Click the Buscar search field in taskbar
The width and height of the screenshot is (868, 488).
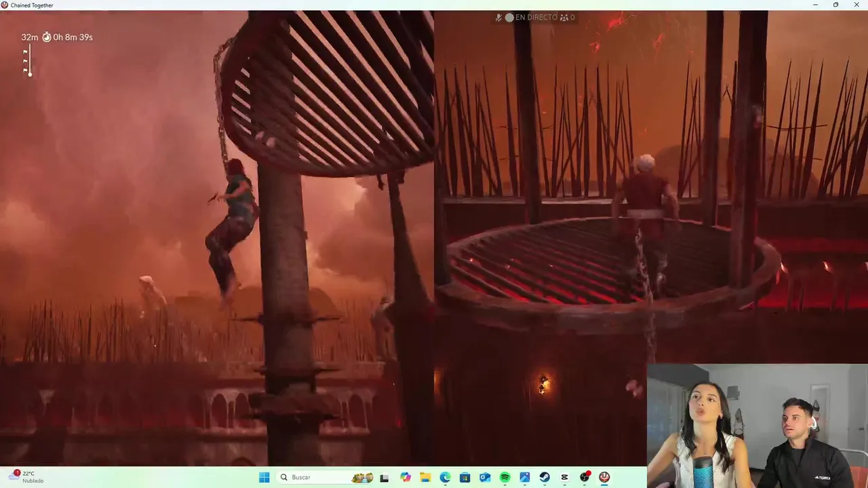[x=325, y=477]
